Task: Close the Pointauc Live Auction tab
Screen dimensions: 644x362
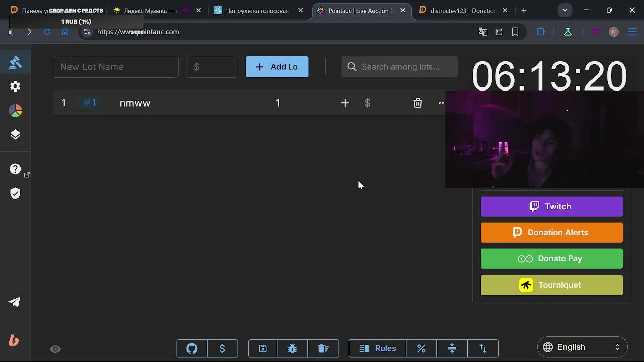Action: [x=403, y=10]
